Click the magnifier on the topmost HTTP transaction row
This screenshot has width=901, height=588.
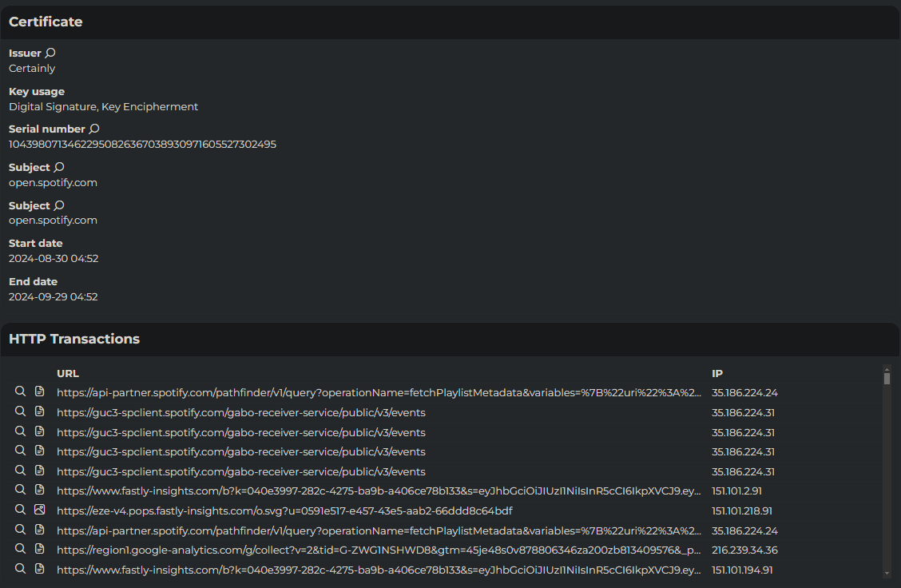pos(20,391)
